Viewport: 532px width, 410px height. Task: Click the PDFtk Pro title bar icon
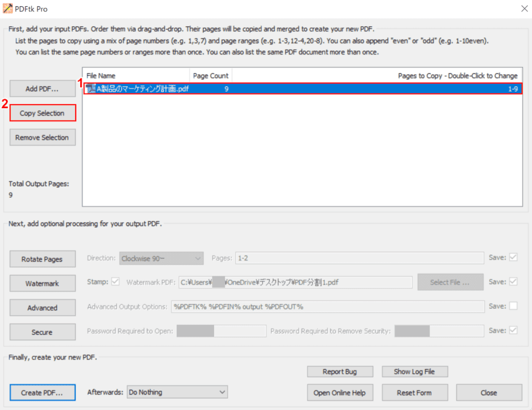8,9
